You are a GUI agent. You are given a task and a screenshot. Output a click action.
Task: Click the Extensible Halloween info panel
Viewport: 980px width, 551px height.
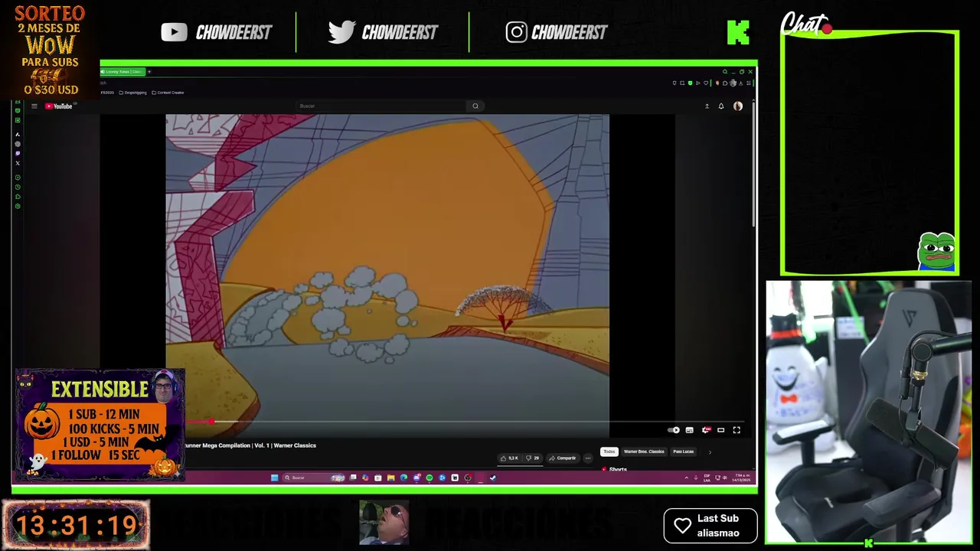pyautogui.click(x=100, y=425)
